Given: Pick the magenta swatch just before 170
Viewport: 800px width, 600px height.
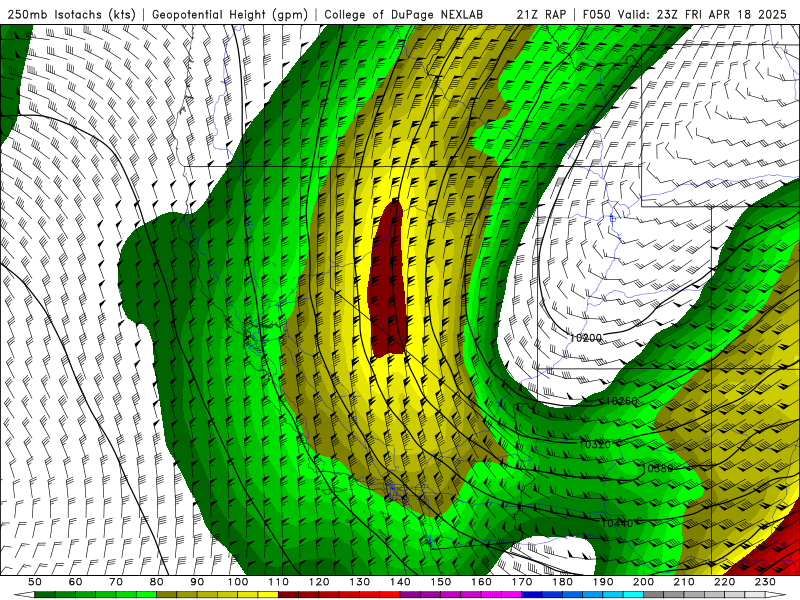Looking at the screenshot, I should click(512, 595).
